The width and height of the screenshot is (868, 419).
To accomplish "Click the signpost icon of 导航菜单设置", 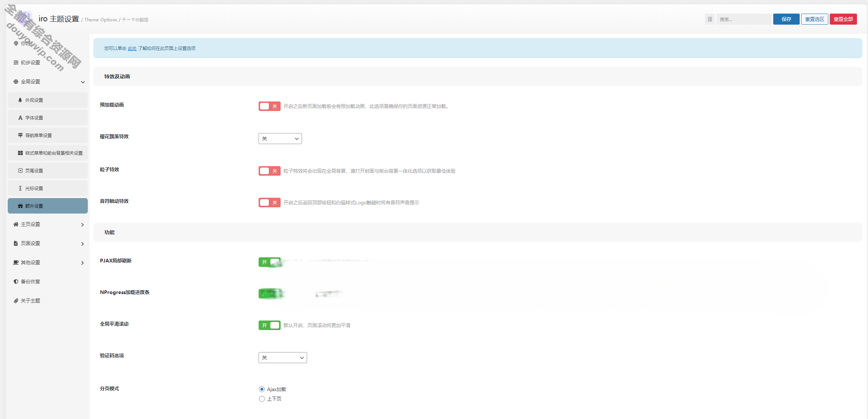I will coord(20,135).
